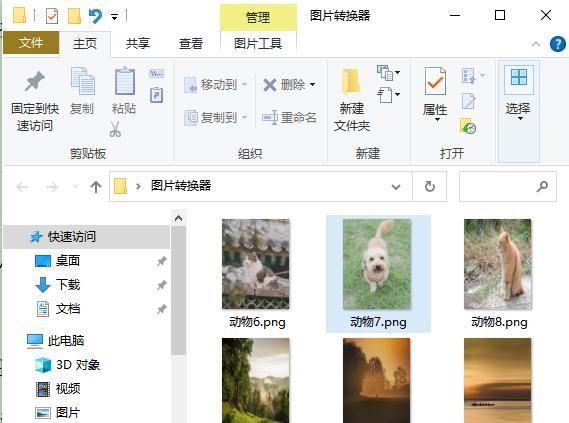Click the Pin to Quick Access icon
Viewport: 569px width, 423px height.
pyautogui.click(x=35, y=81)
